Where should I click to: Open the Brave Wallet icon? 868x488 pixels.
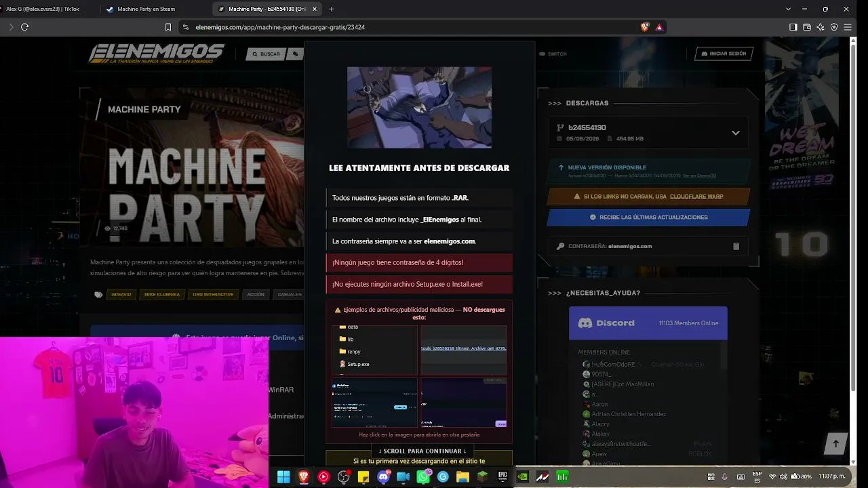tap(807, 27)
